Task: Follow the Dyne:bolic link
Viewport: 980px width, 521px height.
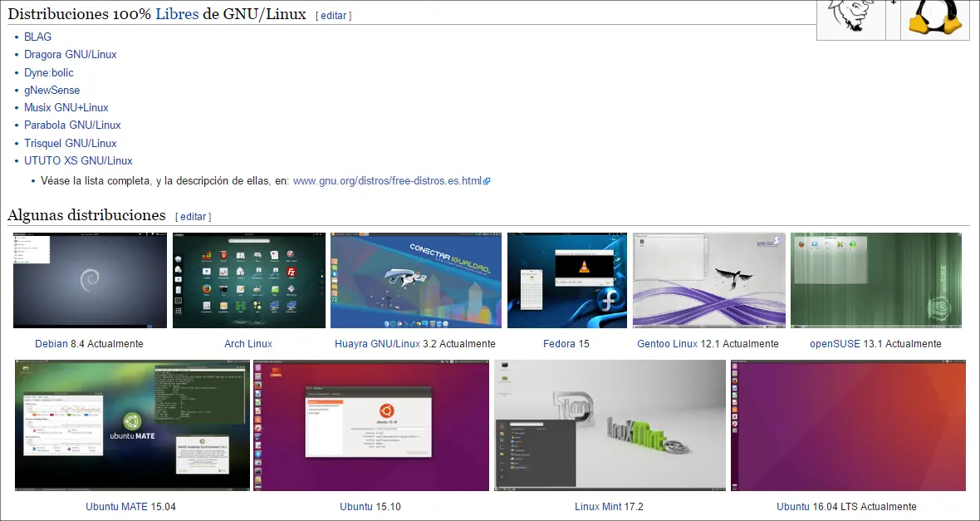Action: (49, 72)
